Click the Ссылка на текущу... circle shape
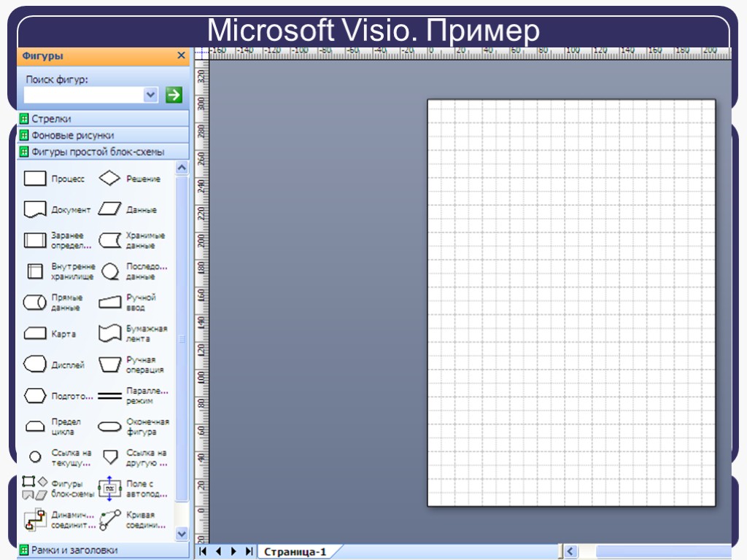This screenshot has width=747, height=560. pyautogui.click(x=35, y=457)
